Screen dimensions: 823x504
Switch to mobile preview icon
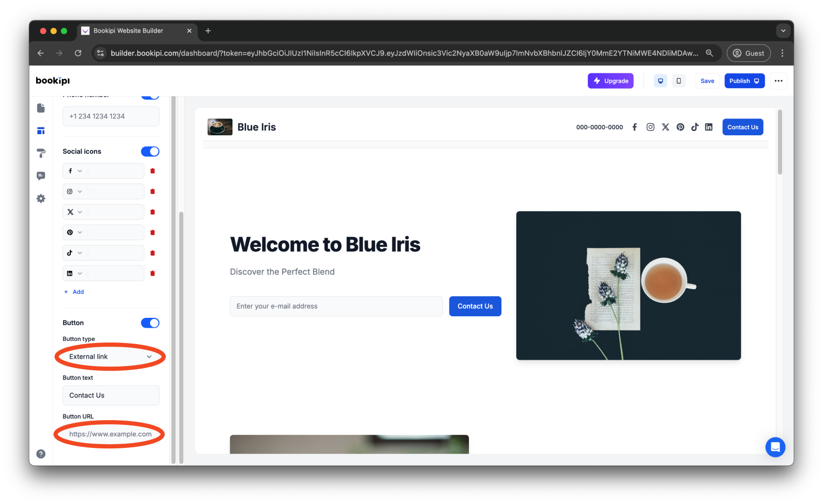(x=679, y=81)
